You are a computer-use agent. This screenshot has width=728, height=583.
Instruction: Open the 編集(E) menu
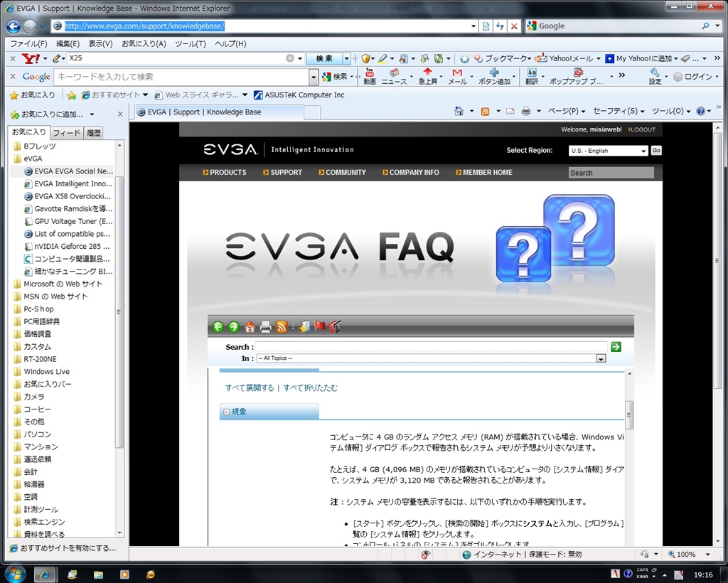coord(68,43)
